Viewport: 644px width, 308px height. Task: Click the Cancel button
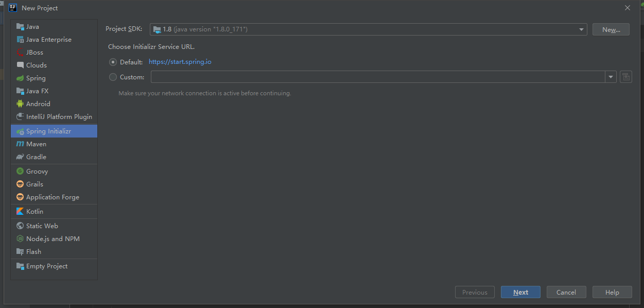point(566,292)
